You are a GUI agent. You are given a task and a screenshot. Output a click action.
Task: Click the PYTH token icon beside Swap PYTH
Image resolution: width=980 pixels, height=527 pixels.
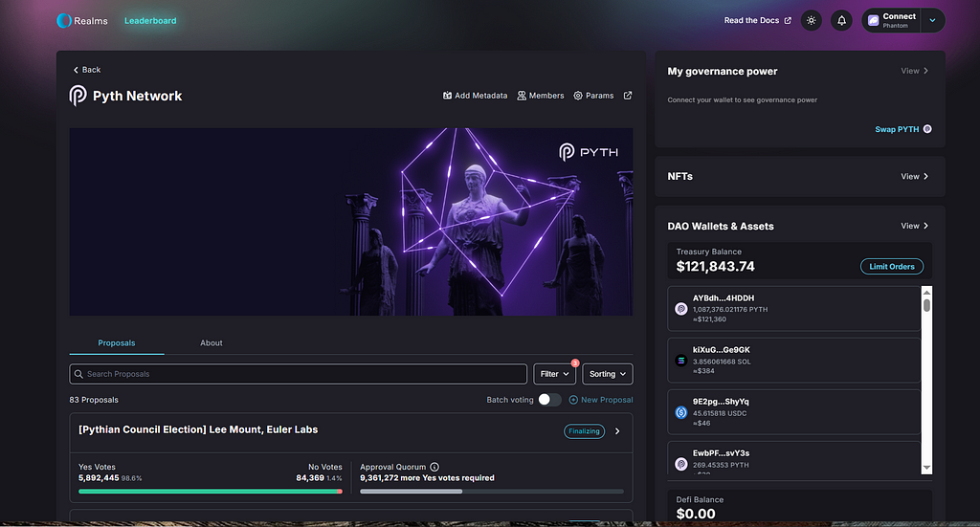coord(927,128)
